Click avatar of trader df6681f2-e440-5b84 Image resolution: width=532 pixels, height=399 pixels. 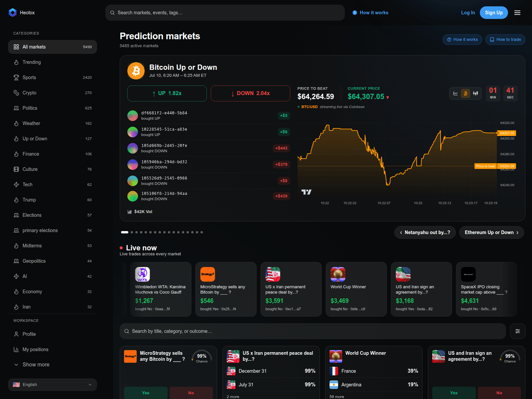[133, 116]
